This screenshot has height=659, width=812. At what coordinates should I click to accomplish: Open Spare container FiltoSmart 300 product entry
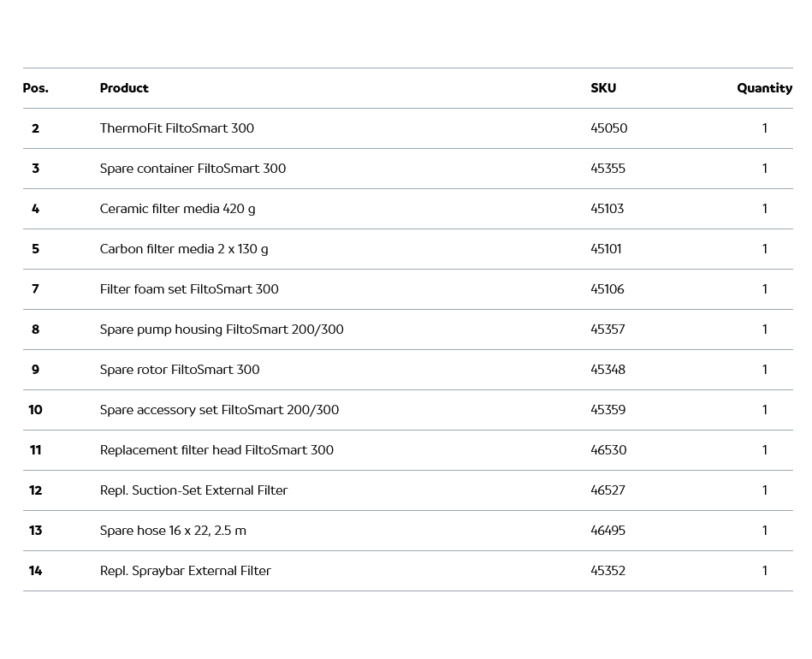(193, 169)
